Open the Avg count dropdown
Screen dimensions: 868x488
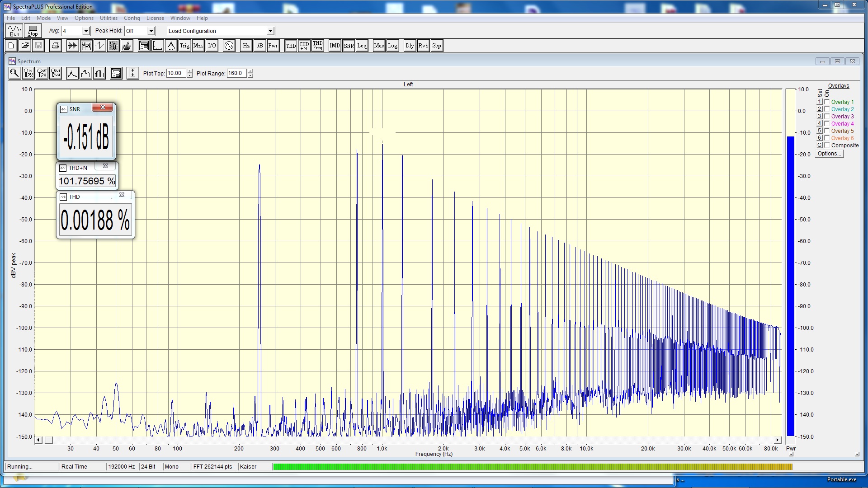(86, 31)
